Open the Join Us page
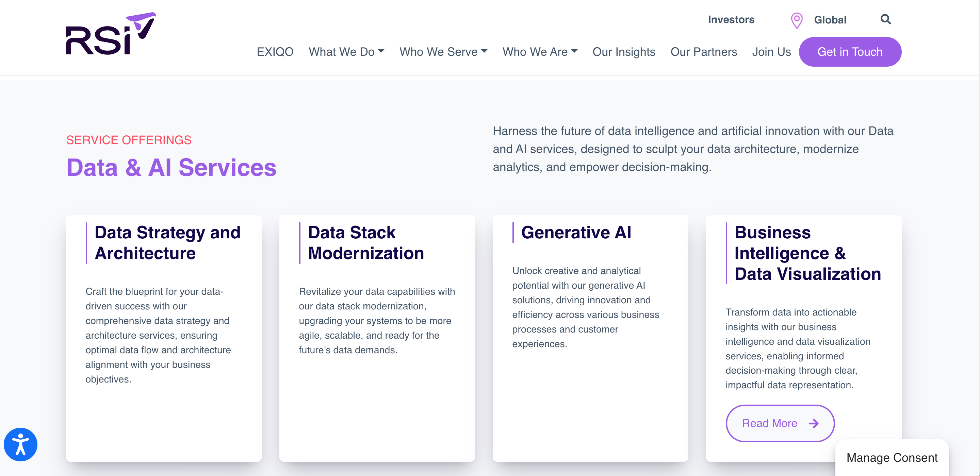The image size is (980, 476). click(771, 52)
